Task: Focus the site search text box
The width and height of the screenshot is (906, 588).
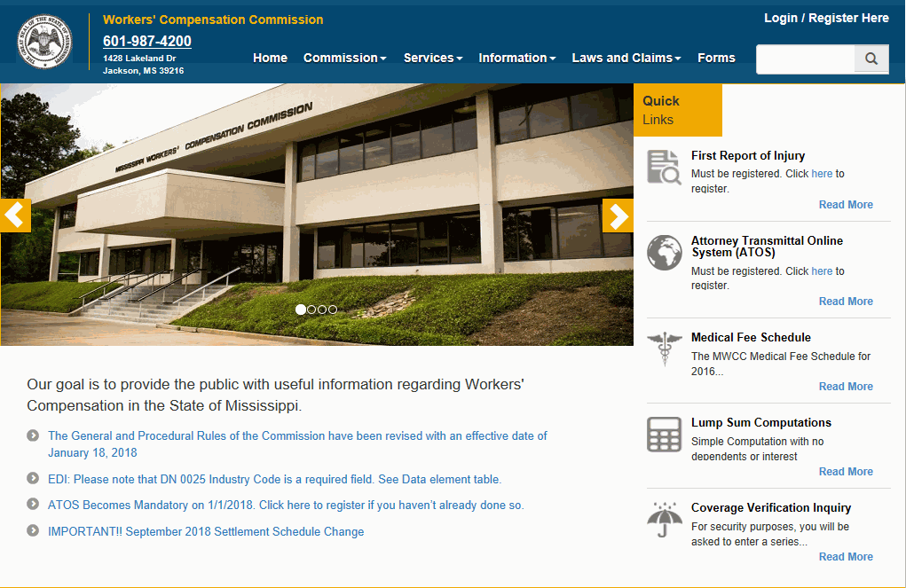Action: [x=806, y=59]
